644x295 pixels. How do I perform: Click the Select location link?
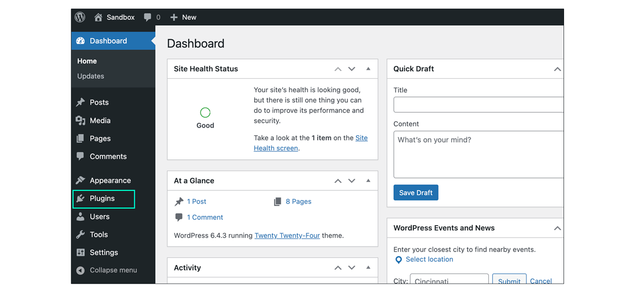click(429, 260)
